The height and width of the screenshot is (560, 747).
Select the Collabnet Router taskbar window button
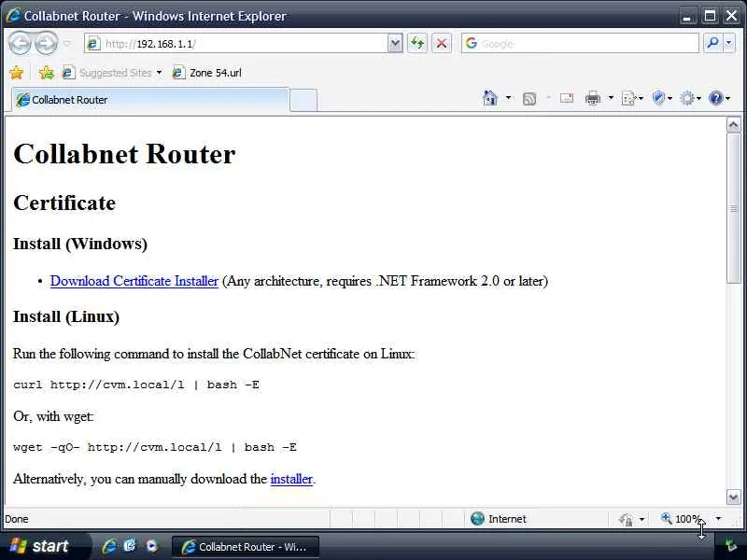[246, 547]
